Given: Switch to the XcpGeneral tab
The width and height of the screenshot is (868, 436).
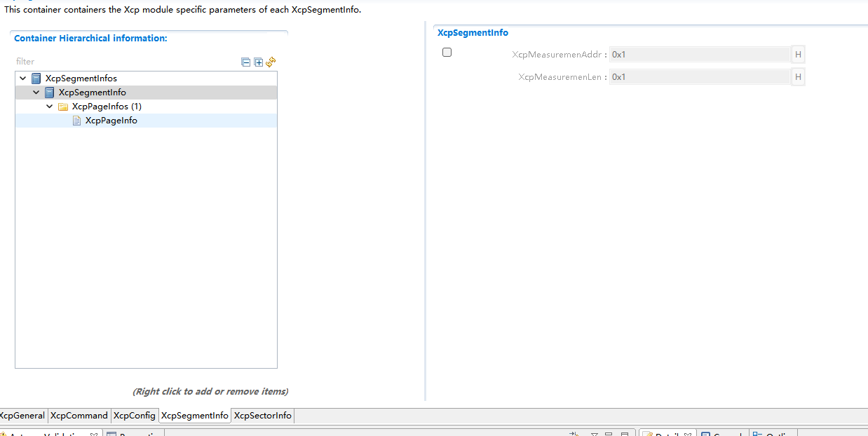Looking at the screenshot, I should point(22,416).
